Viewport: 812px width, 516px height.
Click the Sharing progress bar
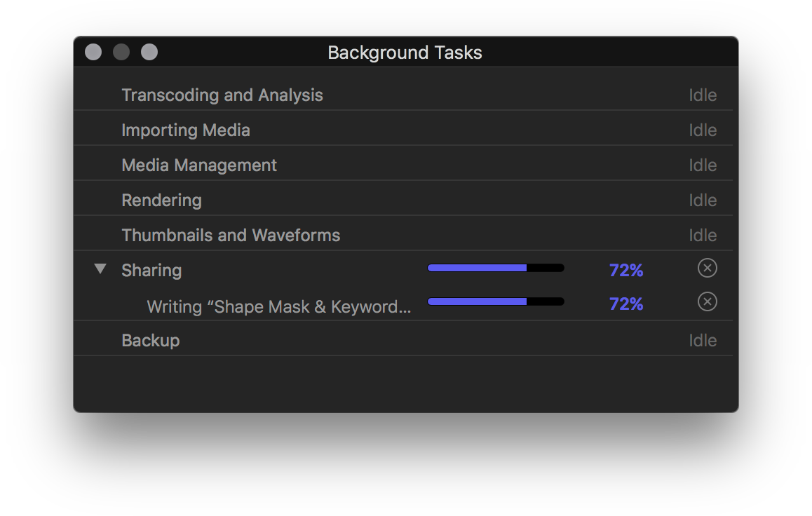[496, 268]
